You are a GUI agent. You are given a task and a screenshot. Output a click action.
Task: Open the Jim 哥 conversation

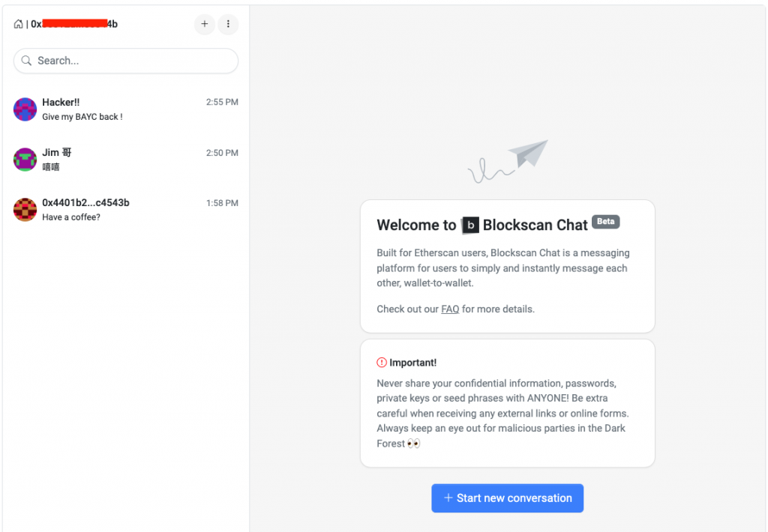click(x=126, y=160)
